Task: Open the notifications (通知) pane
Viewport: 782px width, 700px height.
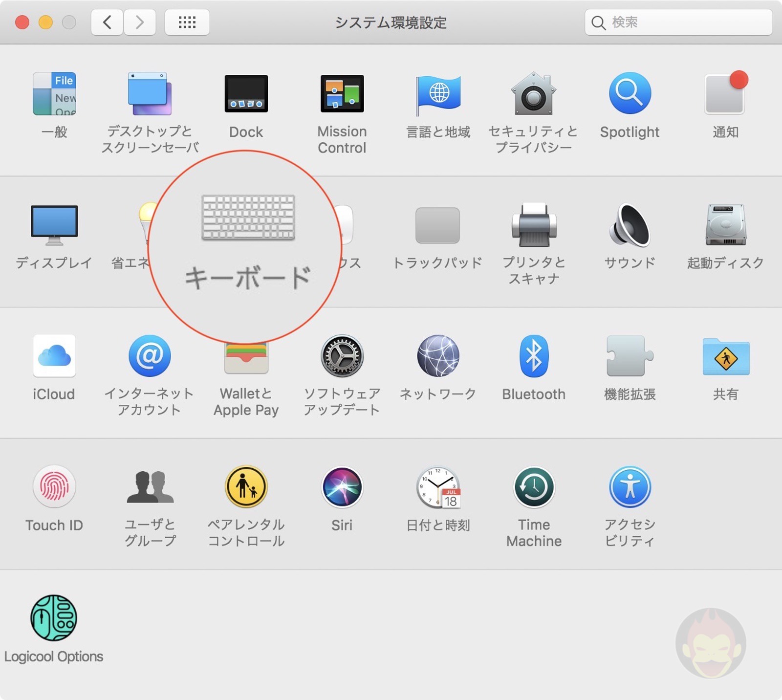Action: coord(725,94)
